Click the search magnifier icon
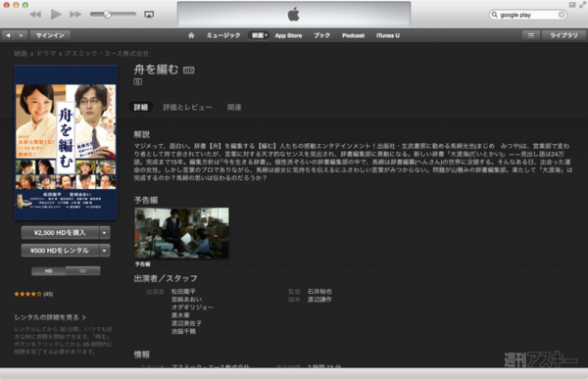Screen dimensions: 588x379 [495, 15]
